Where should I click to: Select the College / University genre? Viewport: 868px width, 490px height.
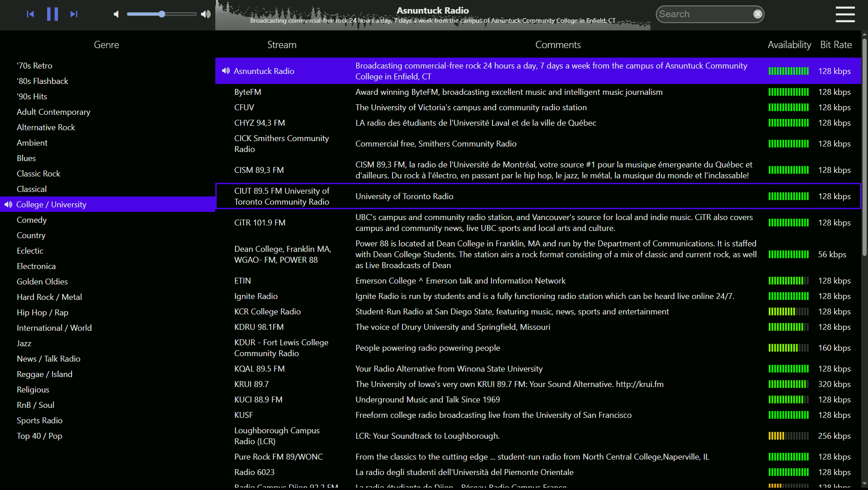pyautogui.click(x=107, y=204)
